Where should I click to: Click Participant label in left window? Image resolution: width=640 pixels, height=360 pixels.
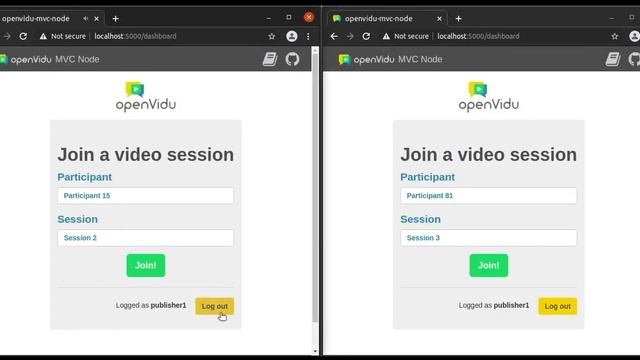84,177
